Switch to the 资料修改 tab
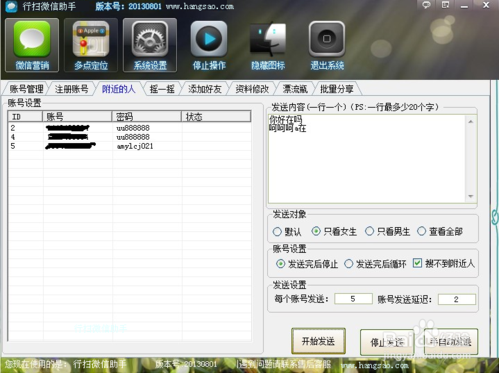The height and width of the screenshot is (373, 499). click(x=252, y=89)
